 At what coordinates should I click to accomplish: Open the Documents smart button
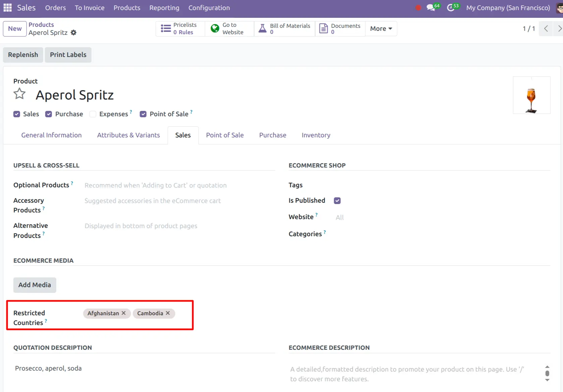(340, 28)
